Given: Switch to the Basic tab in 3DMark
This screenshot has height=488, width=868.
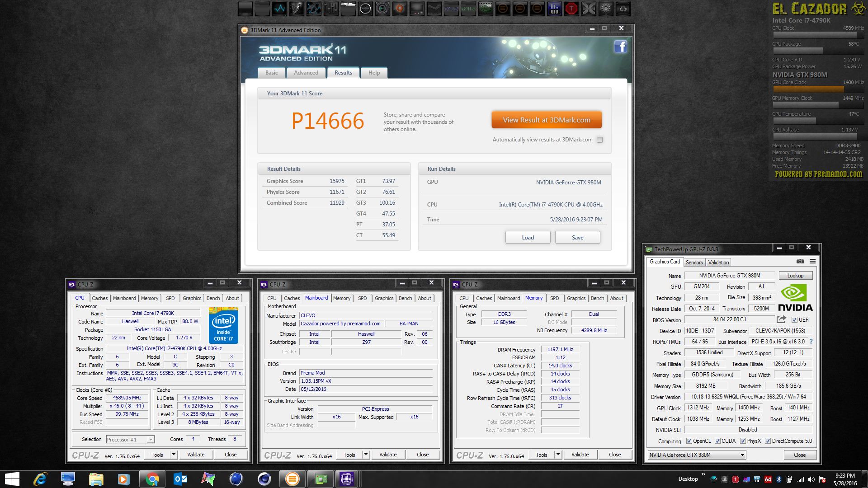Looking at the screenshot, I should point(272,73).
